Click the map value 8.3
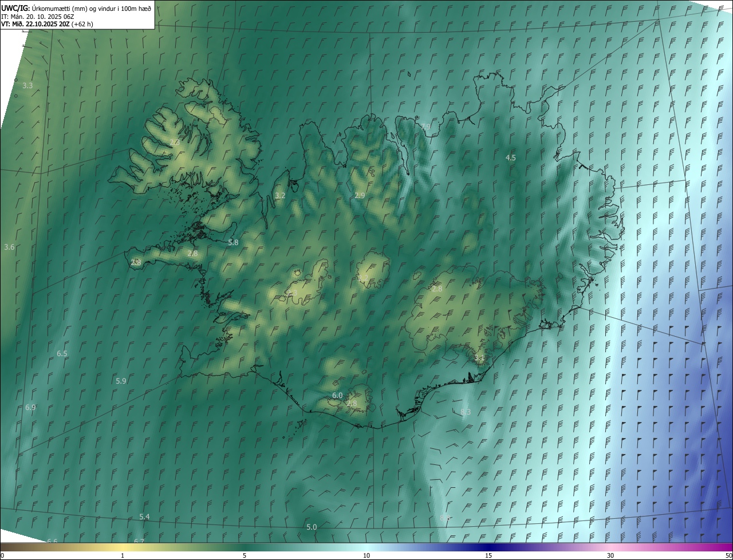The height and width of the screenshot is (560, 733). [466, 412]
